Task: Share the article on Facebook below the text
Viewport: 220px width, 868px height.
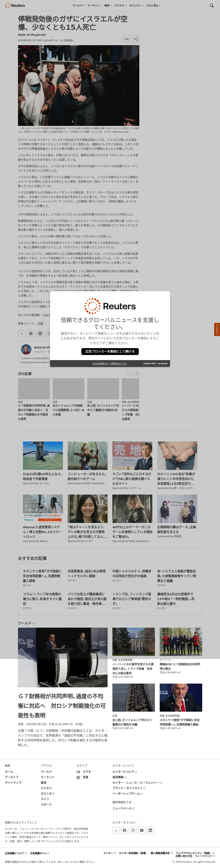Action: (x=31, y=334)
